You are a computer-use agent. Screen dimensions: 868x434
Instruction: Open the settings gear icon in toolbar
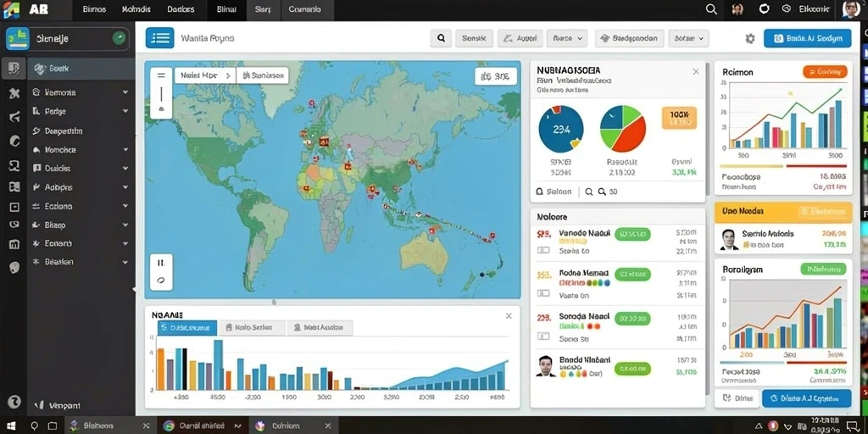[x=750, y=39]
